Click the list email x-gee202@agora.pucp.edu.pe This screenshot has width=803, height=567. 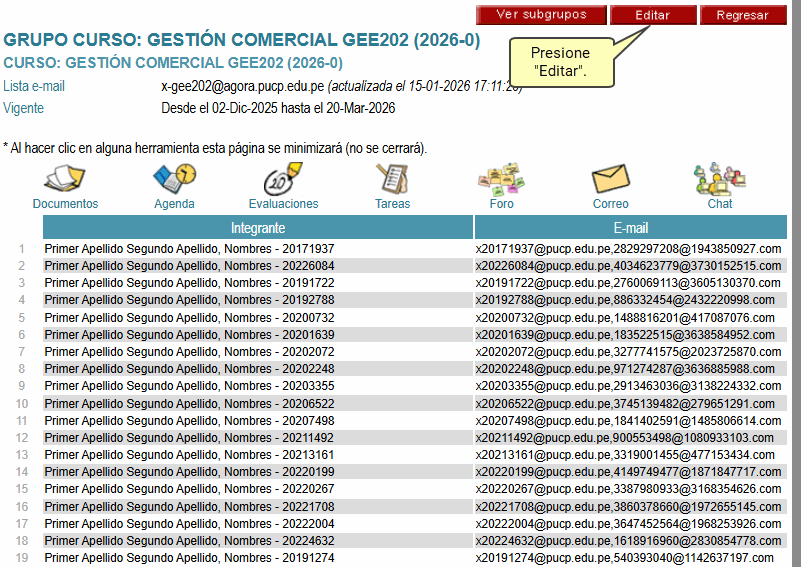243,86
